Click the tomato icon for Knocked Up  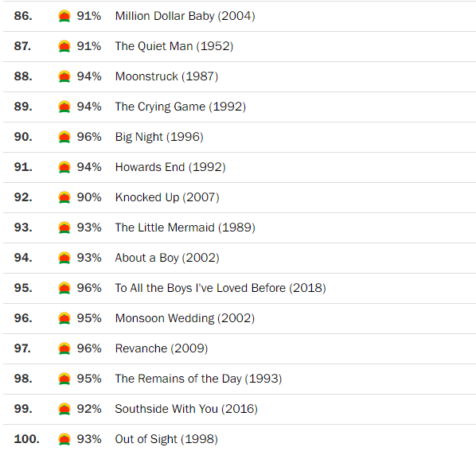64,197
